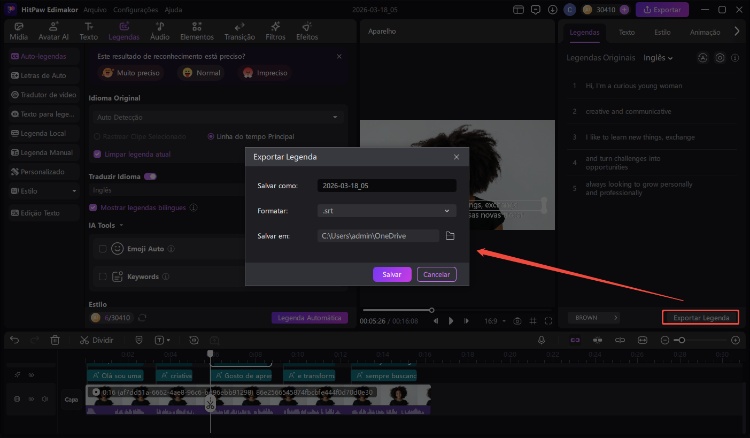Toggle the Traduzir Idioma switch

151,176
